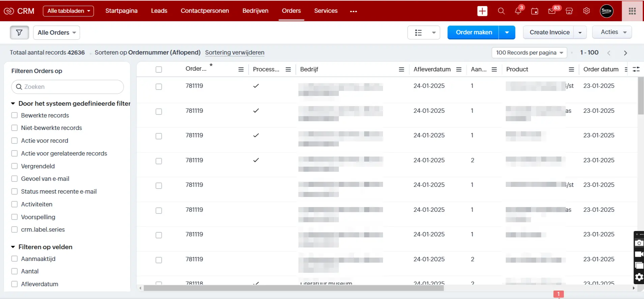The width and height of the screenshot is (644, 299).
Task: Open 100 Records per pagina dropdown
Action: click(529, 53)
